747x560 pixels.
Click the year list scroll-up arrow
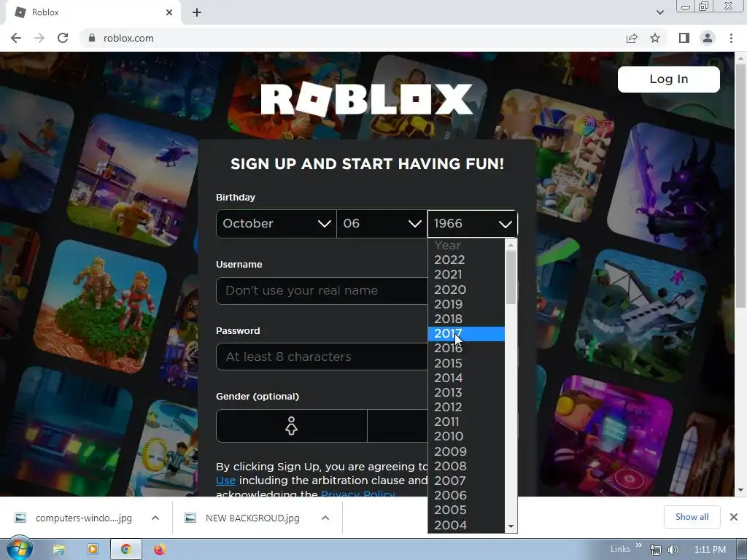coord(511,245)
